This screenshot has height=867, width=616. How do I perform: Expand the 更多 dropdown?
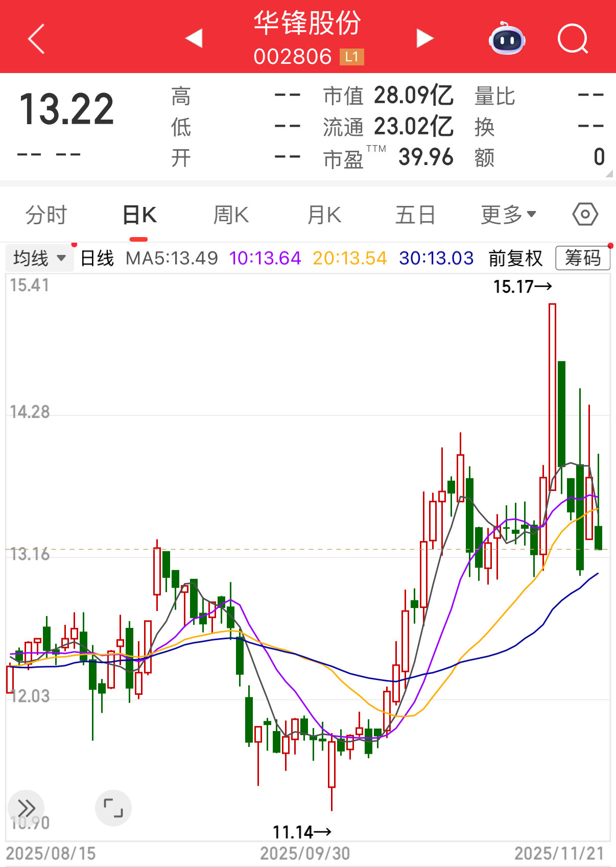point(508,215)
